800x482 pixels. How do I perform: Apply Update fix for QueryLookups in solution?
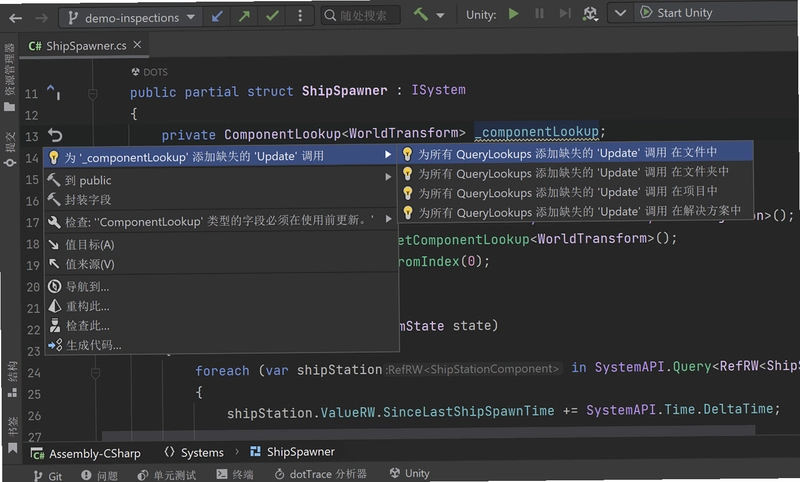click(576, 212)
